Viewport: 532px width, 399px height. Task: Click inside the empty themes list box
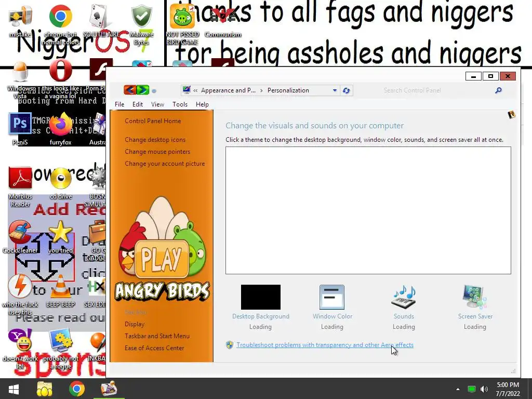point(368,210)
